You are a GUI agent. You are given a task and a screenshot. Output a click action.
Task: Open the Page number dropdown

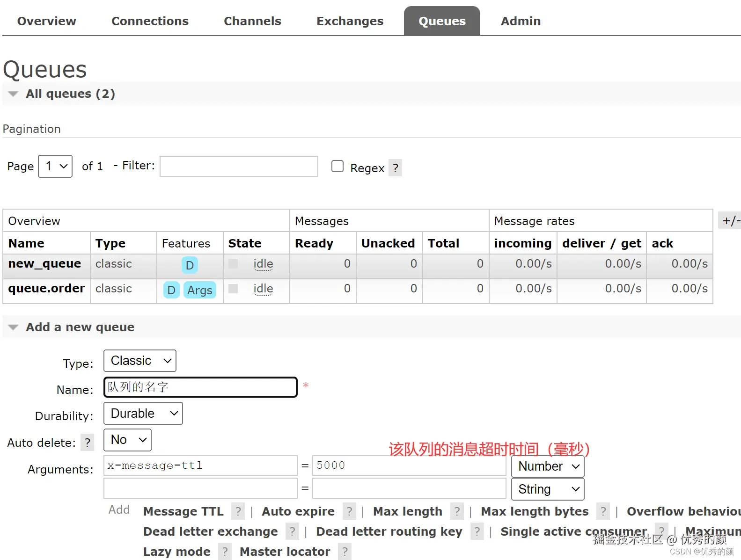click(x=55, y=166)
